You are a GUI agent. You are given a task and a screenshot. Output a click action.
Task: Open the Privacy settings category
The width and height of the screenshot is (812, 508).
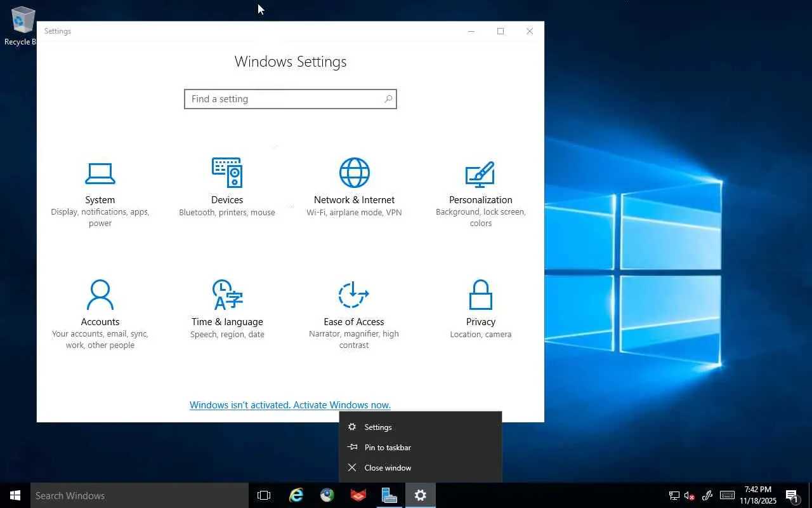coord(481,309)
